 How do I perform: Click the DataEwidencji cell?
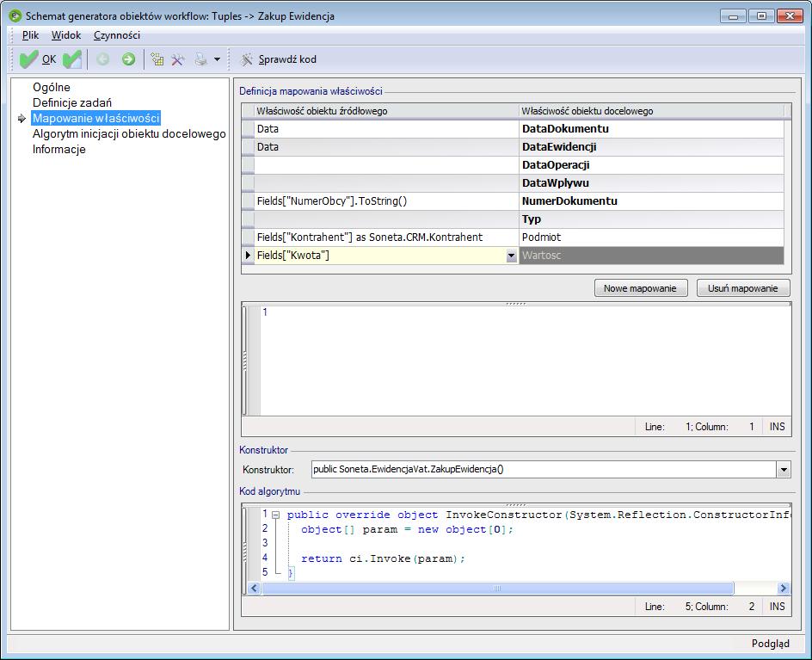tap(651, 147)
